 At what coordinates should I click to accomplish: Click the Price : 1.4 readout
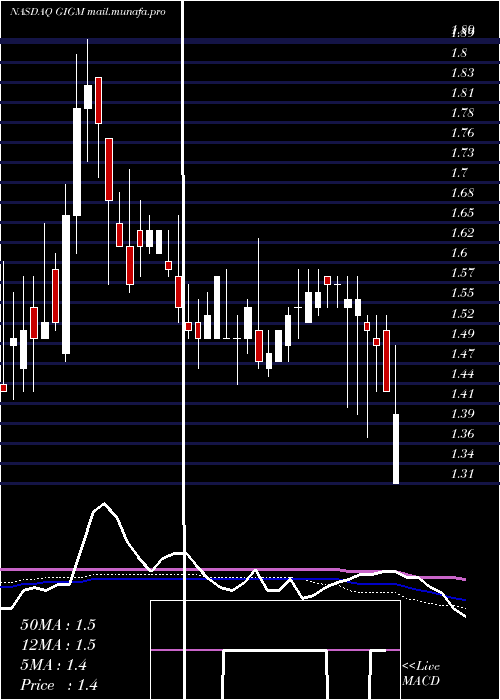pos(59,685)
